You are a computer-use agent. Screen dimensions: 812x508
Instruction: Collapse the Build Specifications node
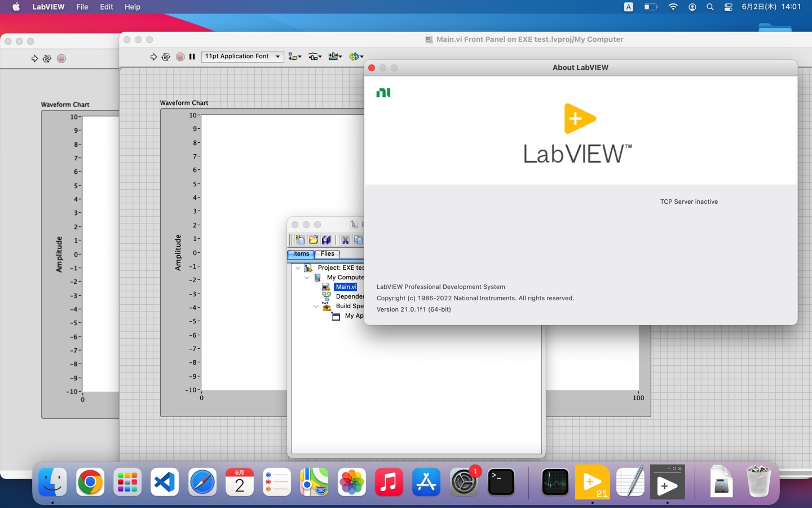point(316,306)
